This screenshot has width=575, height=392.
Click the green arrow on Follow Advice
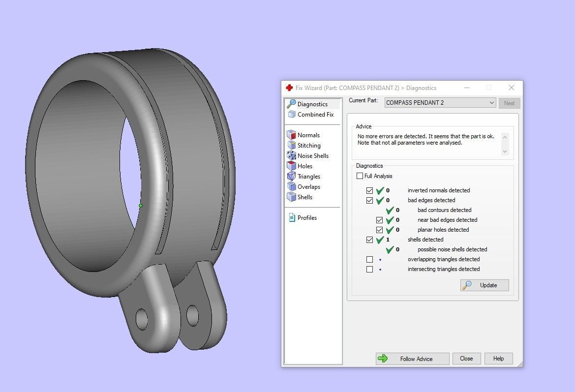tap(383, 358)
